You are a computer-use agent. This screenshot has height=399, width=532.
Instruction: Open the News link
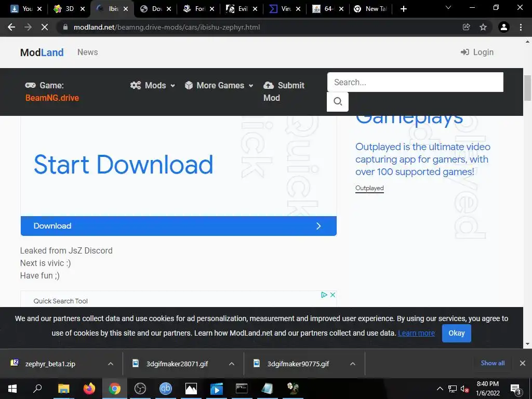pyautogui.click(x=87, y=52)
